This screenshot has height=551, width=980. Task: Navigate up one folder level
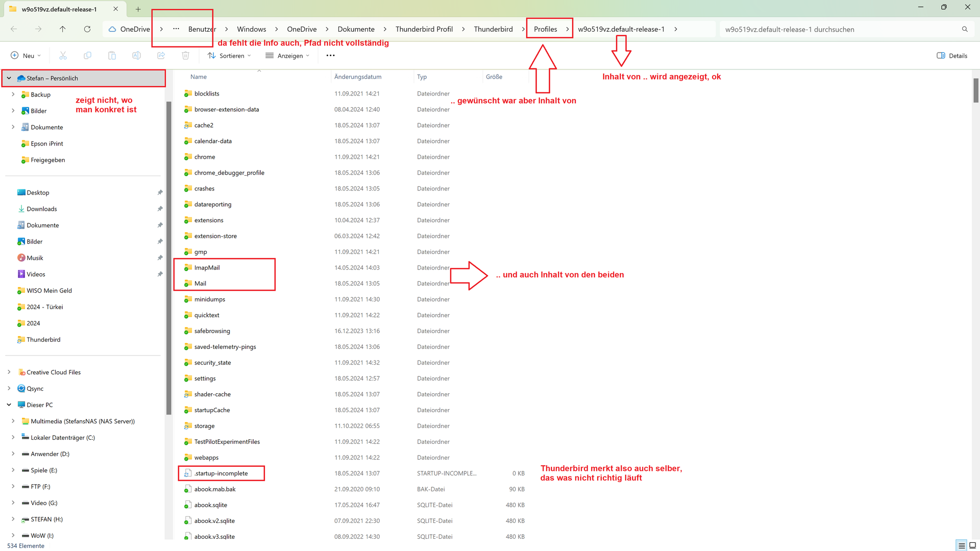(63, 29)
